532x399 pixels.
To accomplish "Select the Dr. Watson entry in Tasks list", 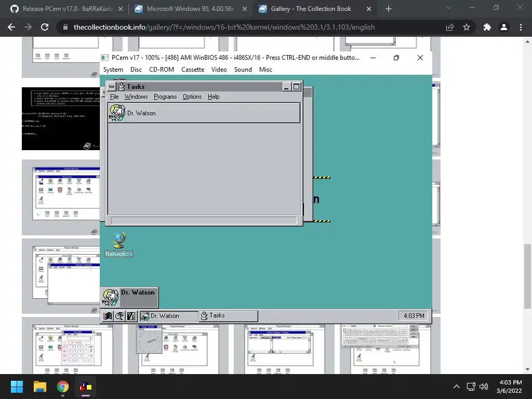I will click(204, 113).
